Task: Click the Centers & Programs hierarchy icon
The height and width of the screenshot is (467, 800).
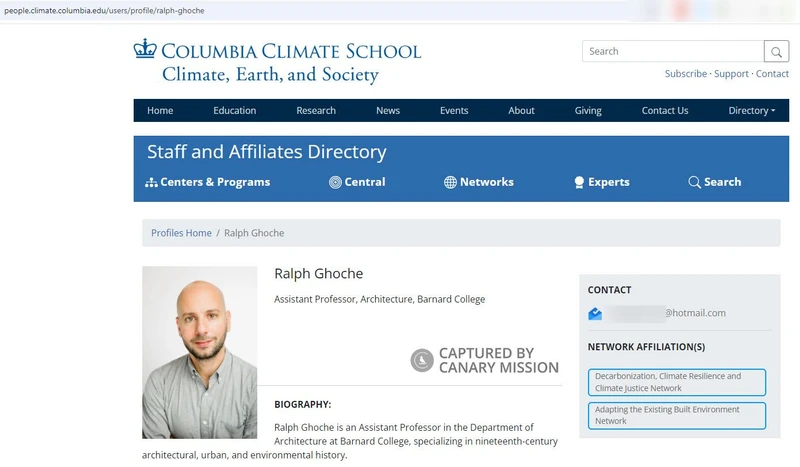Action: point(151,183)
